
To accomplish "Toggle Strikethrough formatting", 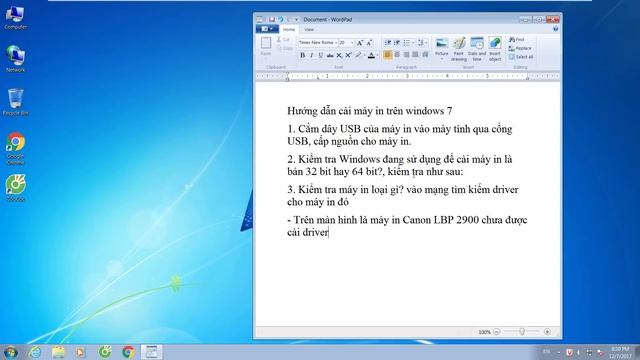I will (330, 55).
